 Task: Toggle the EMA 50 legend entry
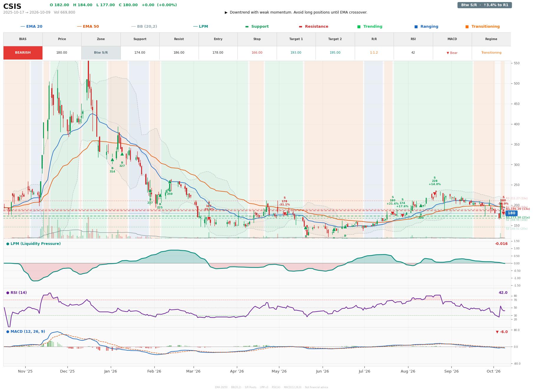(x=88, y=27)
